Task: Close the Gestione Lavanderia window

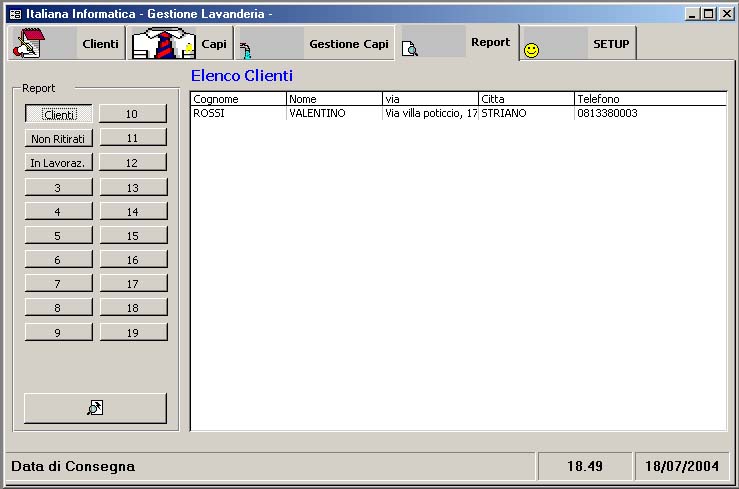Action: 726,14
